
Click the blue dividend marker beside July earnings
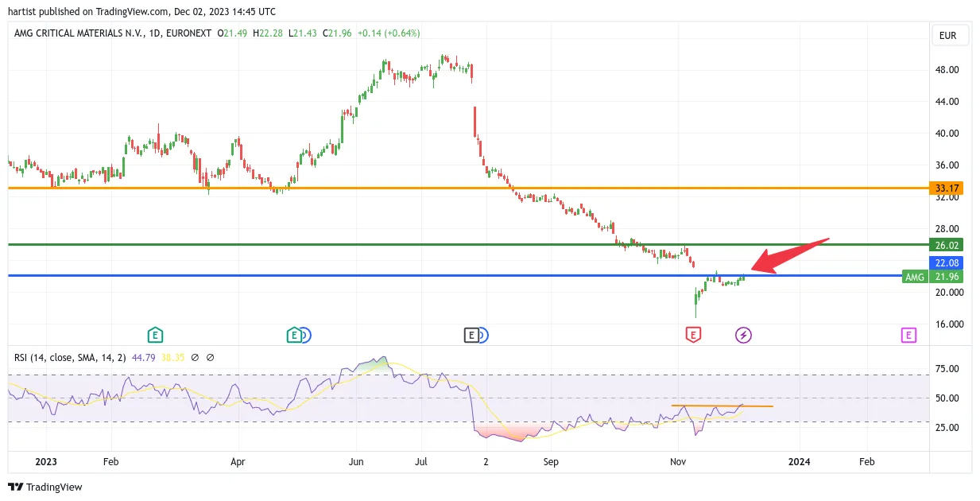[482, 335]
